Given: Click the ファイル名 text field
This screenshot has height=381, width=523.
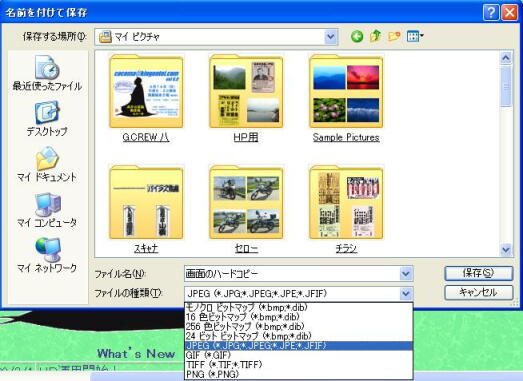Looking at the screenshot, I should point(292,274).
